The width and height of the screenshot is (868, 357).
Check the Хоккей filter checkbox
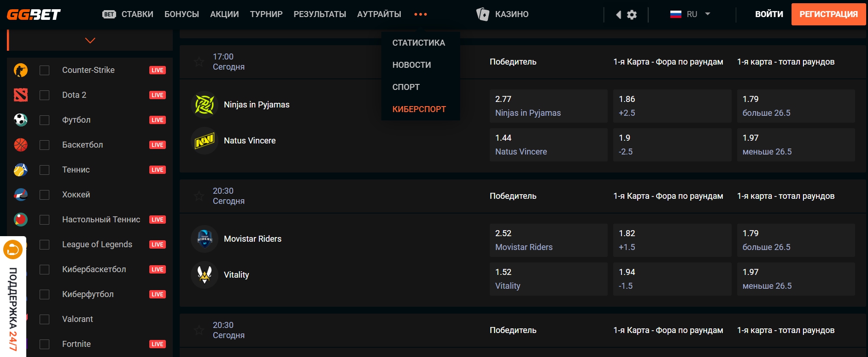[45, 195]
